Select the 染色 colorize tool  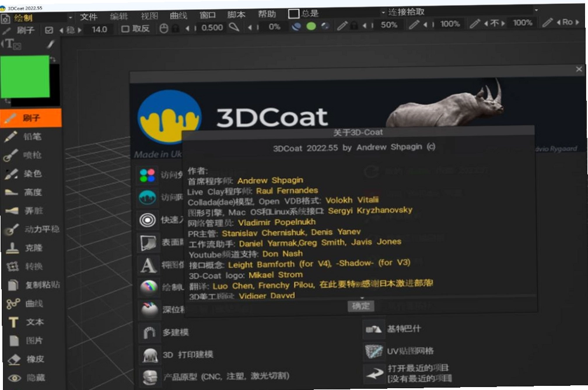31,173
